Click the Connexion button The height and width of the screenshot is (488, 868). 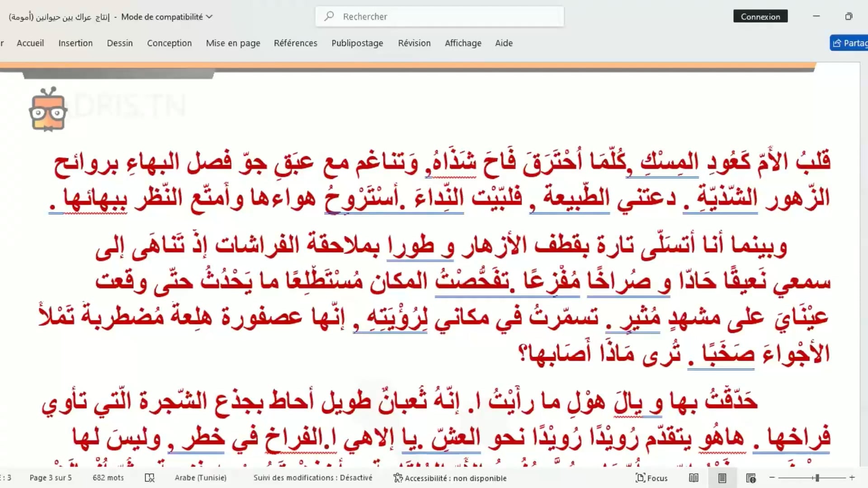click(x=760, y=16)
